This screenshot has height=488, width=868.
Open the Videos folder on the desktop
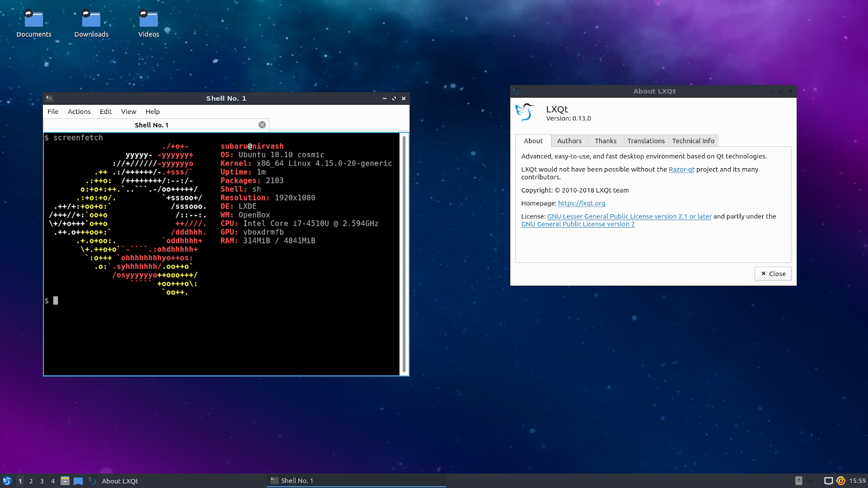click(148, 19)
